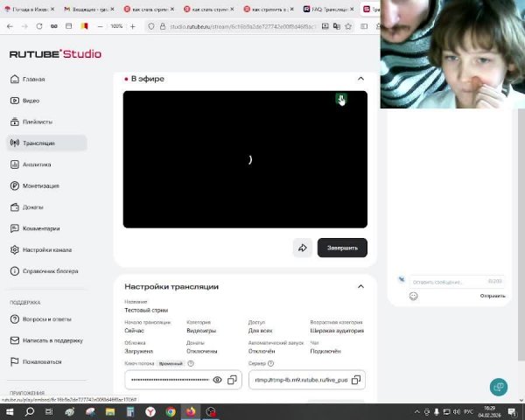
Task: Show the stream key with eye icon
Action: click(x=217, y=380)
